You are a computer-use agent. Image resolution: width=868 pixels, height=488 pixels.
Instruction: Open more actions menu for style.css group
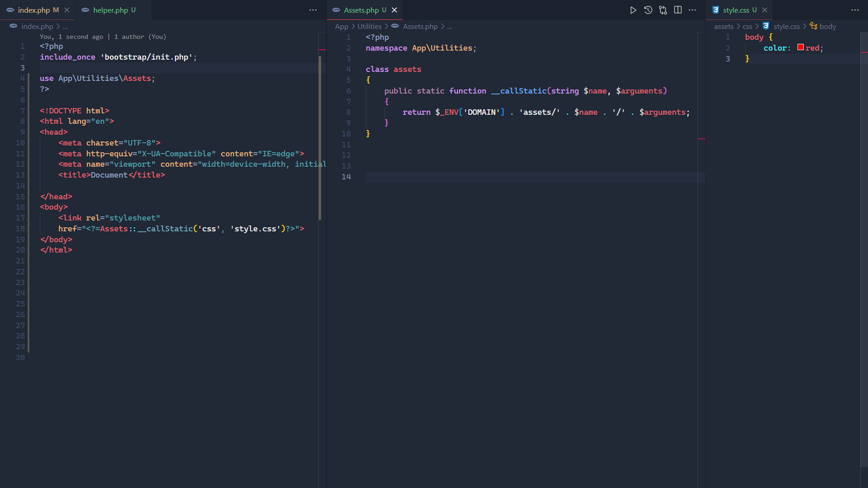point(855,10)
